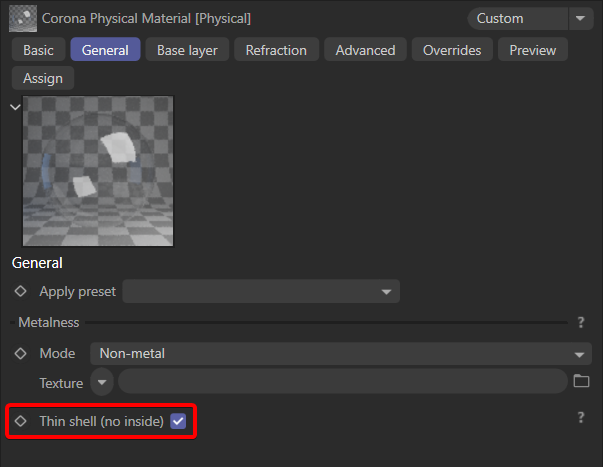Viewport: 603px width, 467px height.
Task: Click the keyframe diamond next to Apply preset
Action: [x=20, y=291]
